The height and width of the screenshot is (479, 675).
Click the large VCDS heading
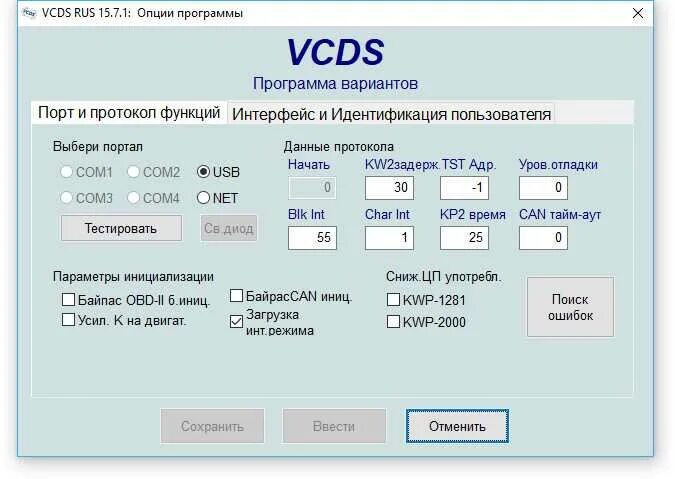335,53
